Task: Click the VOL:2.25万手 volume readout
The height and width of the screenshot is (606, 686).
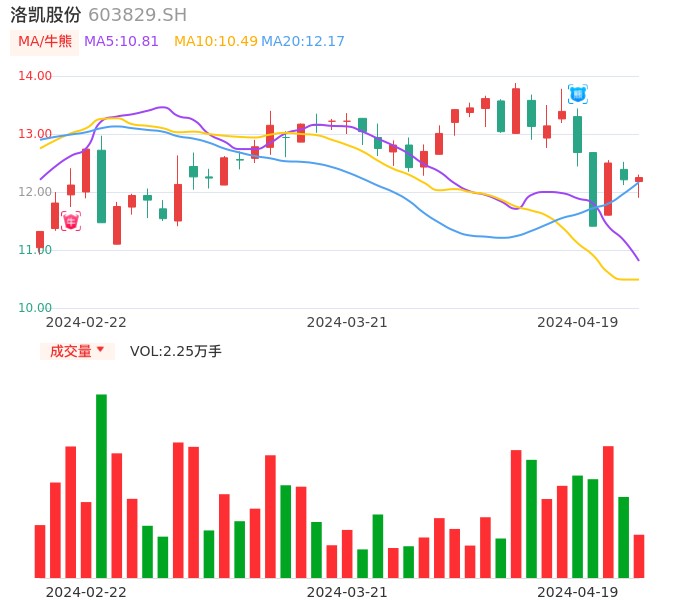Action: click(x=176, y=351)
